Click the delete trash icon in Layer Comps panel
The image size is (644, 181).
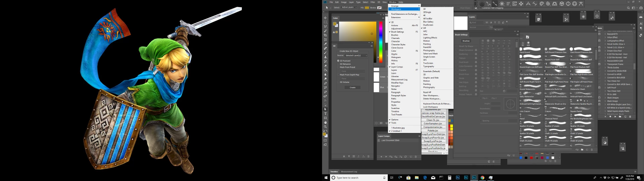[x=416, y=157]
